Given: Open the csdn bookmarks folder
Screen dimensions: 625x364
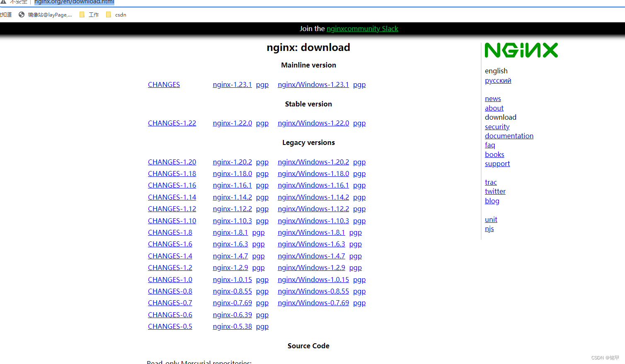Looking at the screenshot, I should [x=116, y=14].
